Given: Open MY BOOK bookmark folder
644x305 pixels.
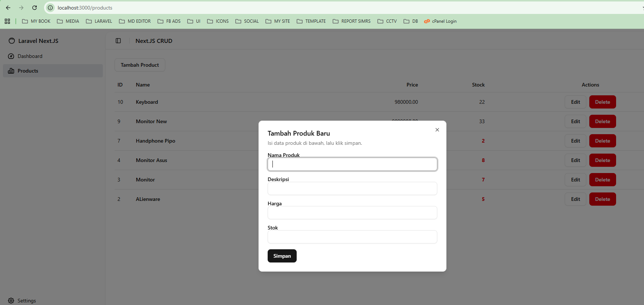Looking at the screenshot, I should tap(36, 21).
